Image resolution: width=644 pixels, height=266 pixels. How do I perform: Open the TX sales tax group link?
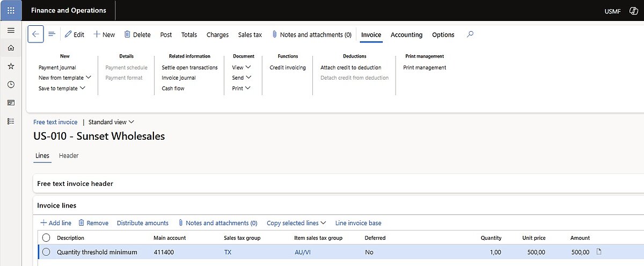(x=228, y=252)
